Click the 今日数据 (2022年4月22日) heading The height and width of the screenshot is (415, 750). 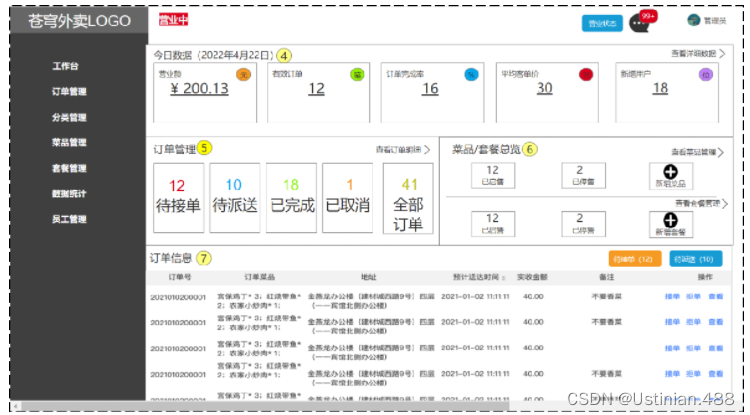(x=213, y=55)
